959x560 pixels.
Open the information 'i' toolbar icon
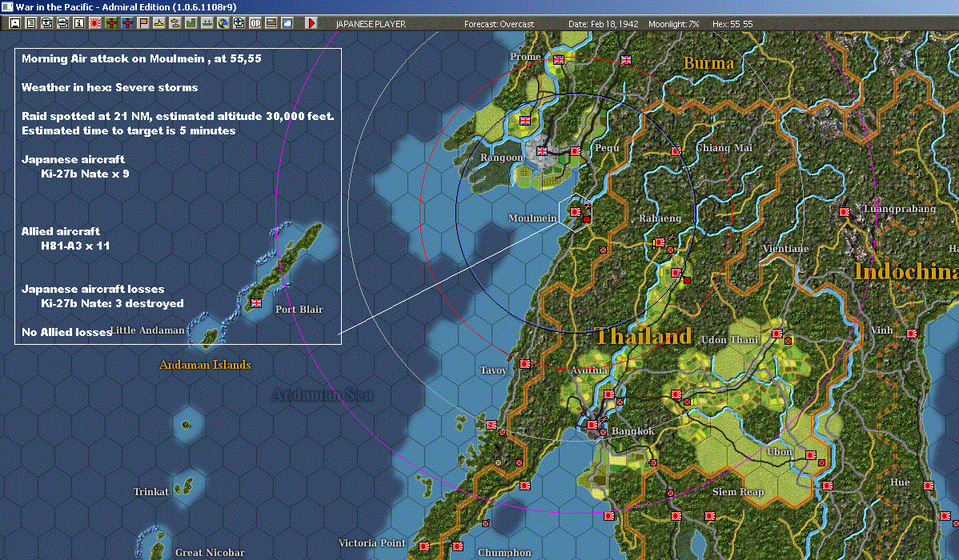click(x=79, y=23)
